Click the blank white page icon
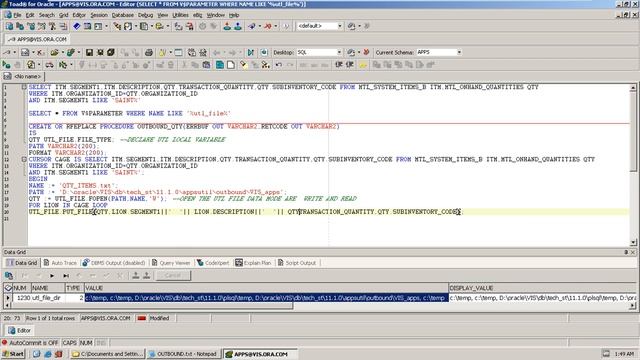640x360 pixels. tap(231, 65)
